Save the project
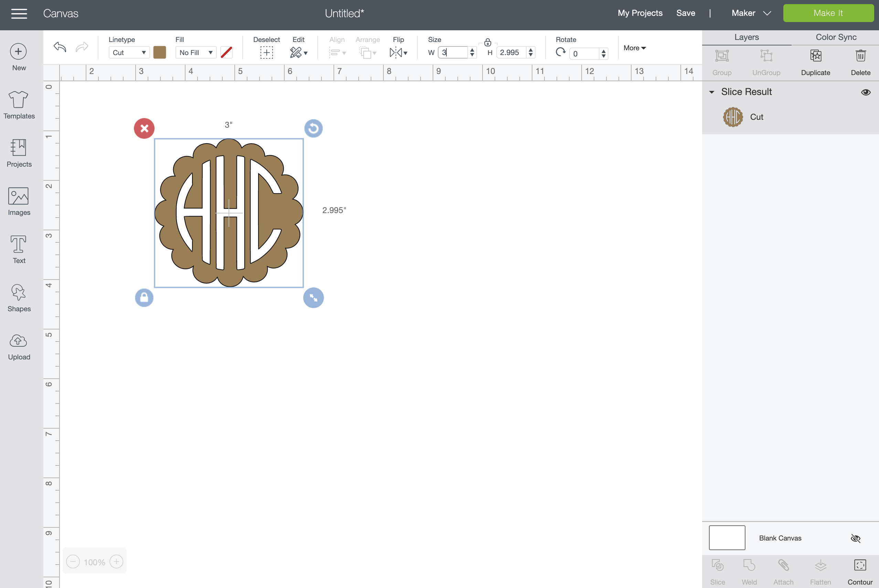This screenshot has width=879, height=588. click(686, 13)
